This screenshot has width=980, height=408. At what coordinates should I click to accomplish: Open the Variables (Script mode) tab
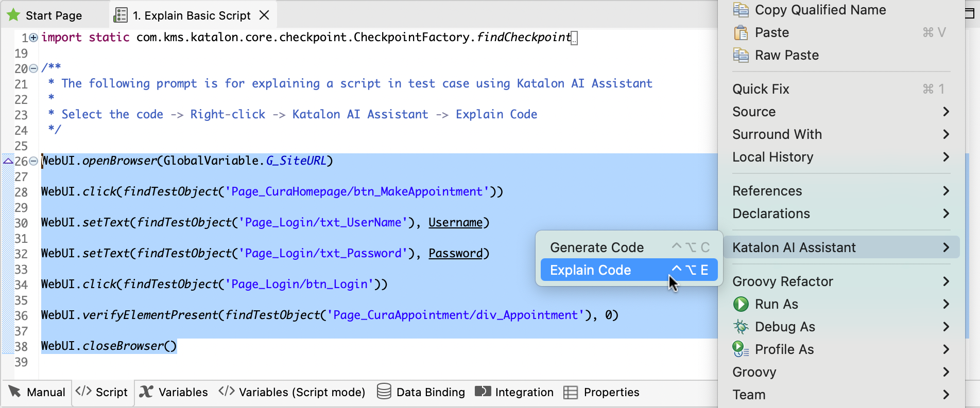pos(292,392)
